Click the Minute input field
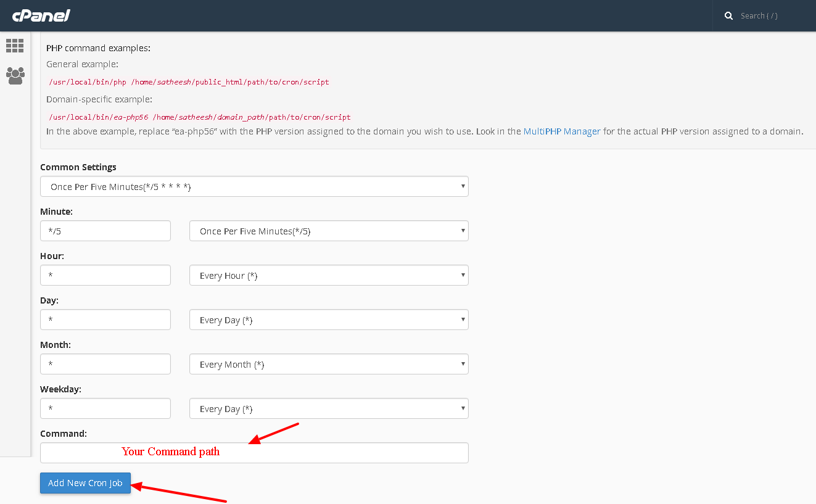 tap(105, 231)
